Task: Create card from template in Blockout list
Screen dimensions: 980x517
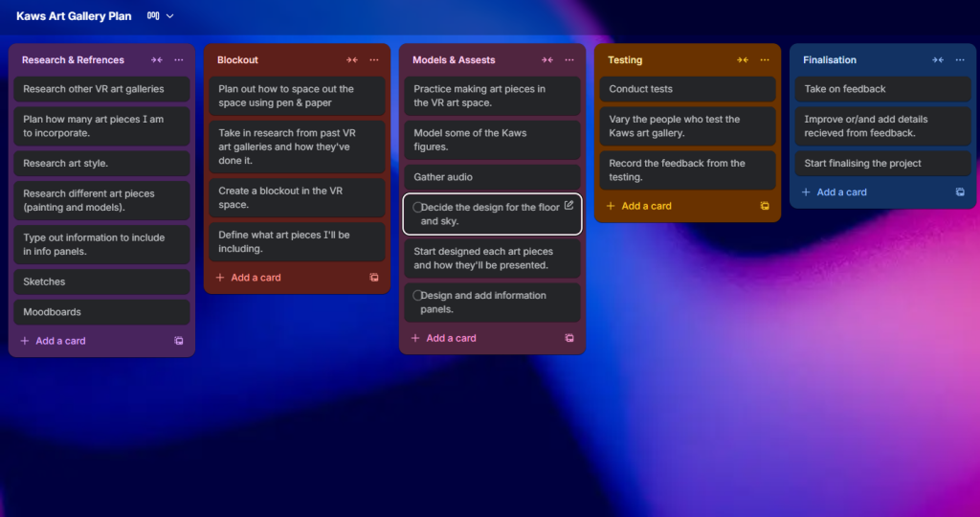Action: click(x=374, y=278)
